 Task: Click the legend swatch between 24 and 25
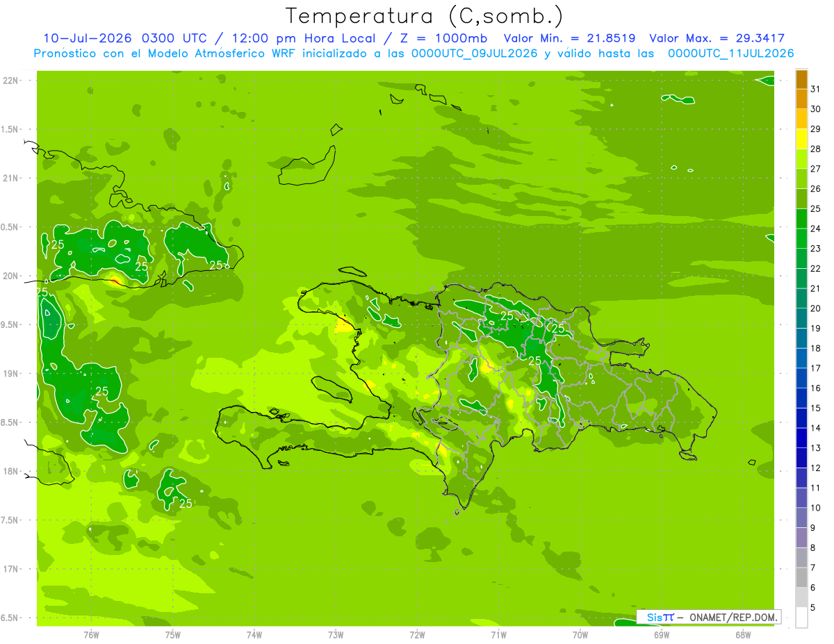(801, 218)
